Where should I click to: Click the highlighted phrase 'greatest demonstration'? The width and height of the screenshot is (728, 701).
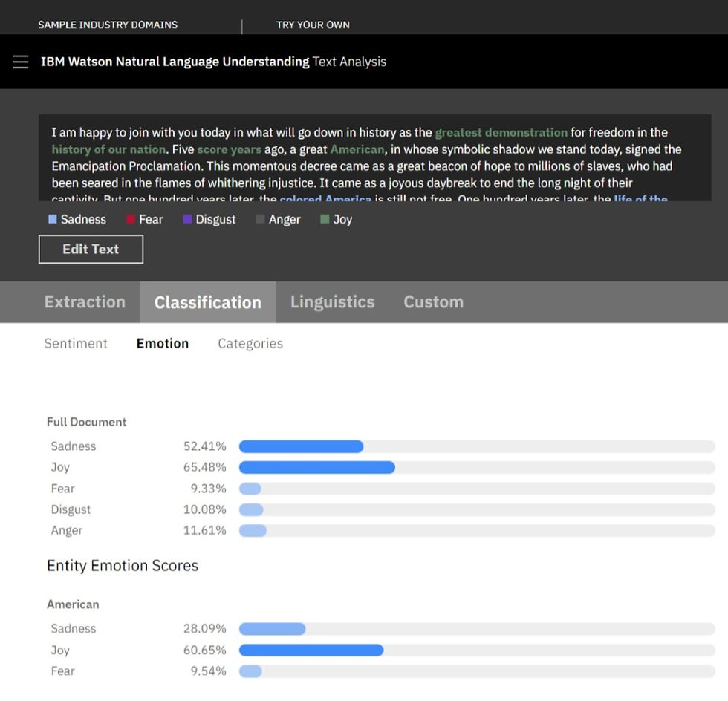[501, 133]
